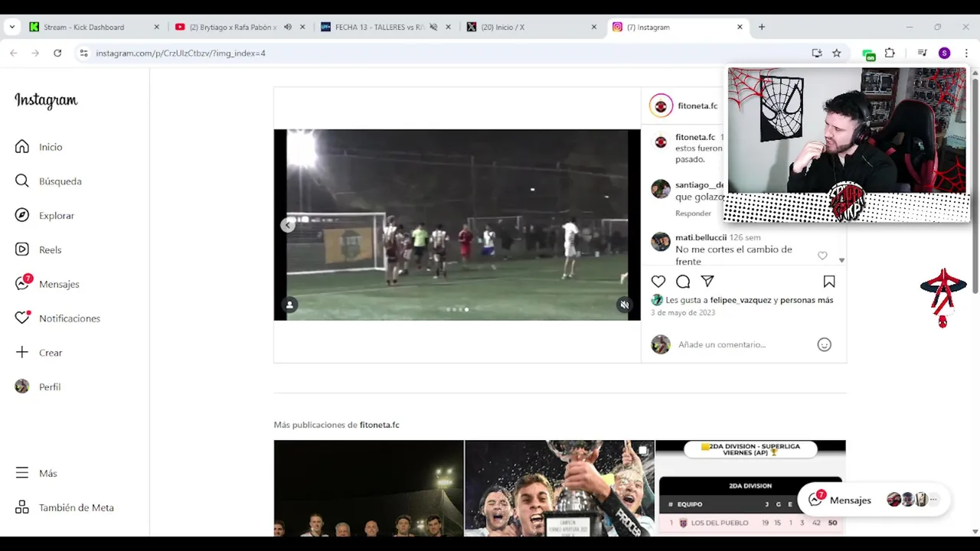Open También de Meta icon
This screenshot has width=980, height=551.
22,507
